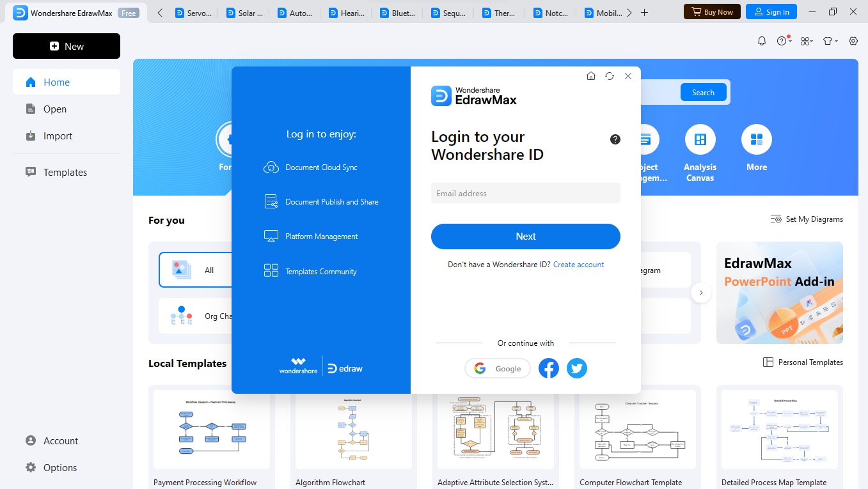
Task: Open the apps grid dropdown in toolbar
Action: pyautogui.click(x=806, y=41)
